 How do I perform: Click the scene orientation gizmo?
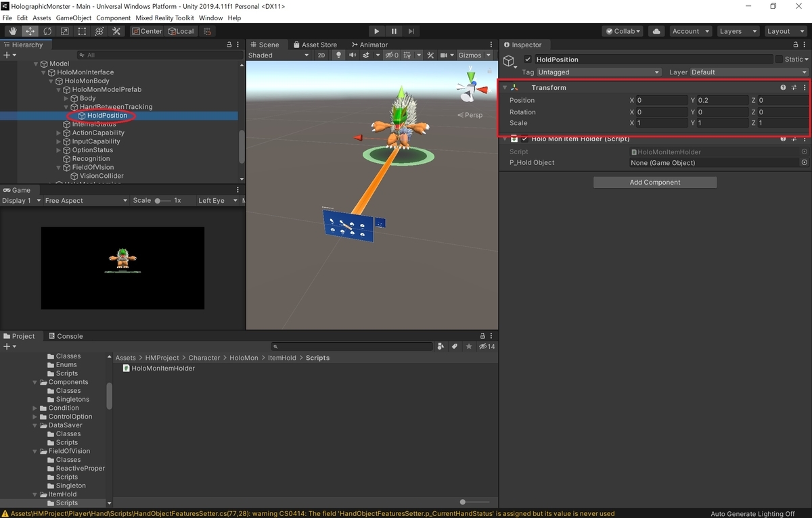[x=471, y=87]
